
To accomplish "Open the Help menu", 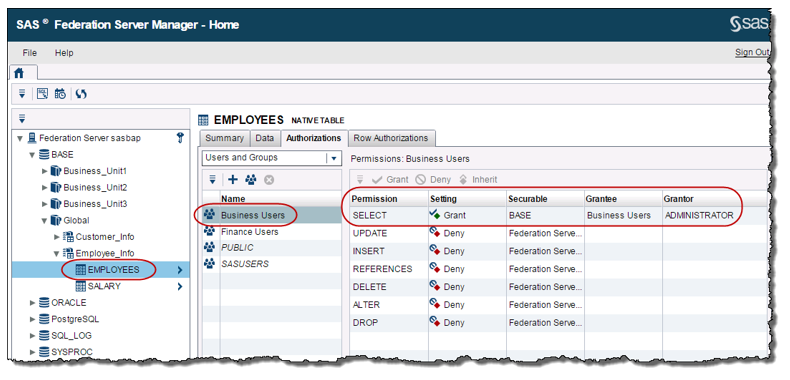I will [64, 53].
